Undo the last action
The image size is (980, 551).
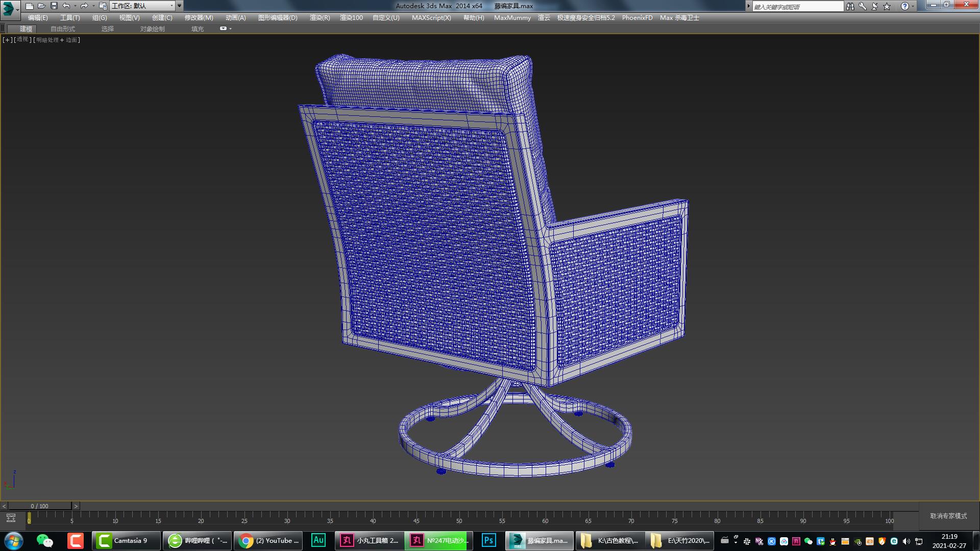(x=66, y=6)
